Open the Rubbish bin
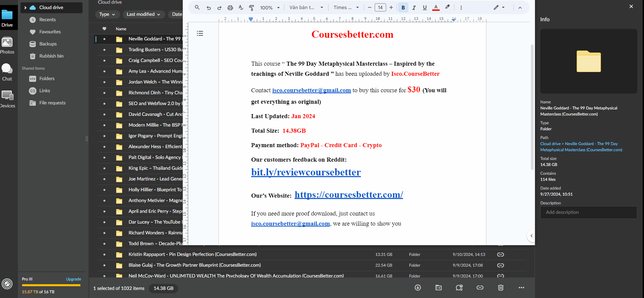The height and width of the screenshot is (298, 644). click(x=51, y=56)
